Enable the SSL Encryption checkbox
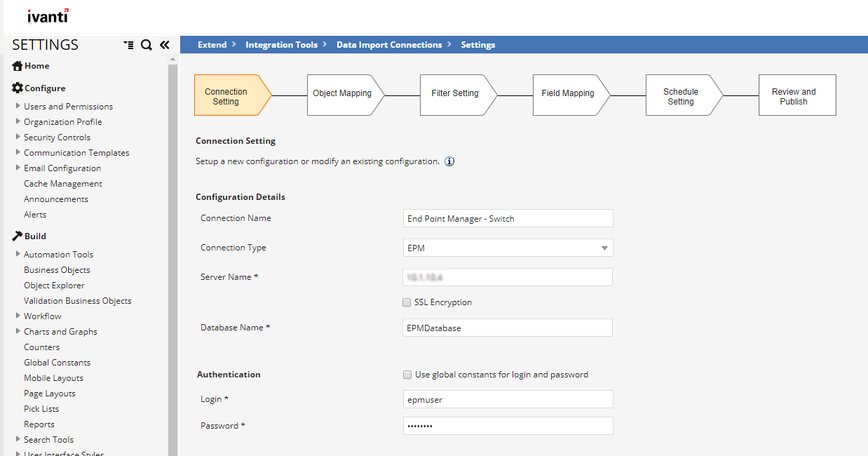 [x=407, y=302]
